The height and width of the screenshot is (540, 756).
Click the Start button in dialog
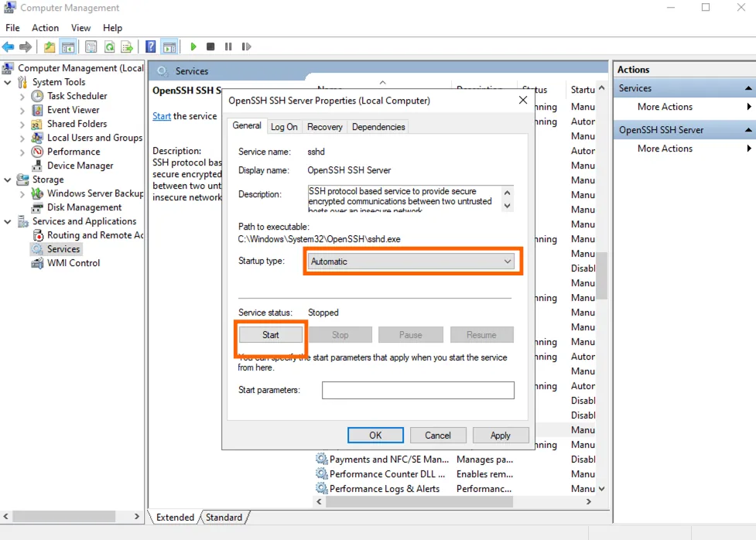(271, 335)
